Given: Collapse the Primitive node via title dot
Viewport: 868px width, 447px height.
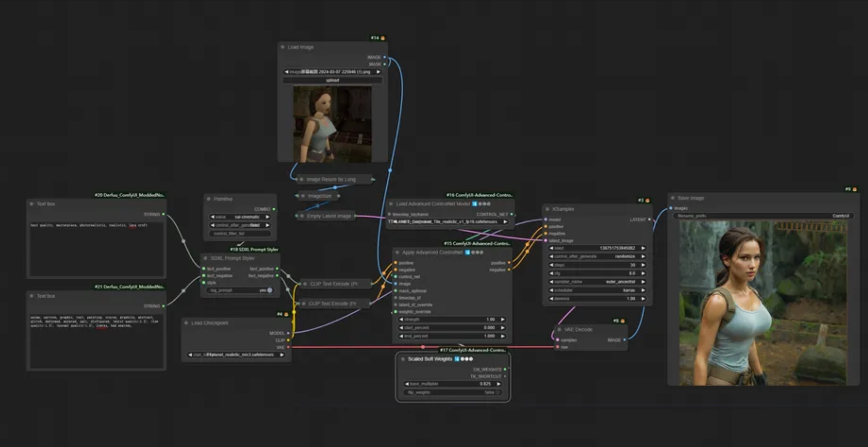Looking at the screenshot, I should click(209, 199).
